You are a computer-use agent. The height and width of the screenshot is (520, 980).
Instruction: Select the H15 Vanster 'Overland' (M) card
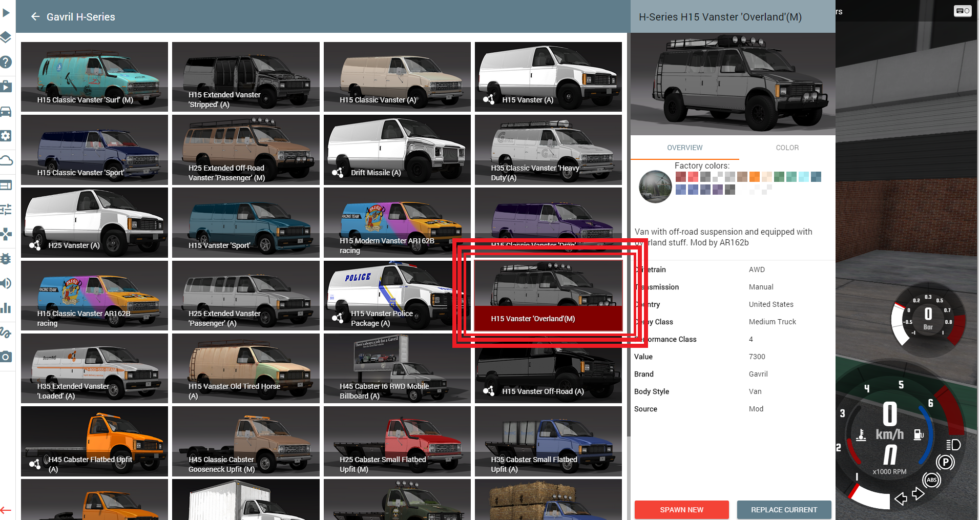[548, 296]
